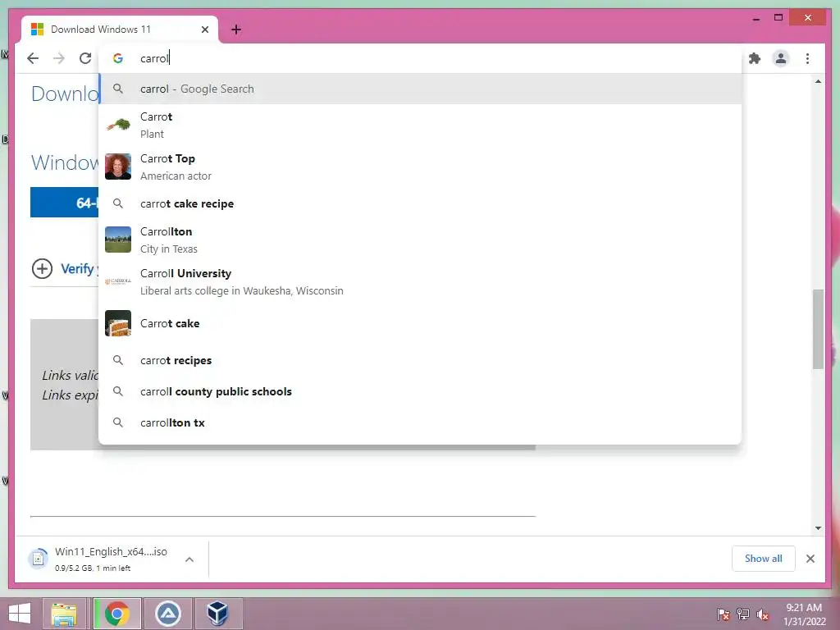Select 'carroll county public schools' suggestion
840x630 pixels.
[420, 391]
